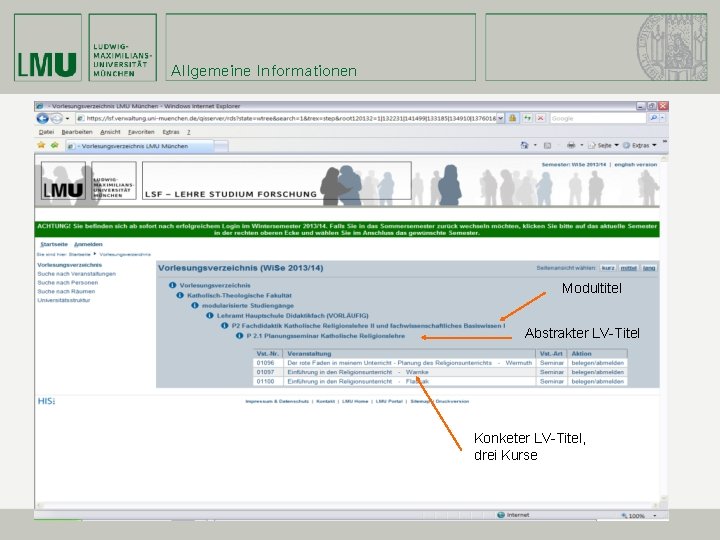Switch page view to lang
Image resolution: width=720 pixels, height=540 pixels.
[649, 268]
